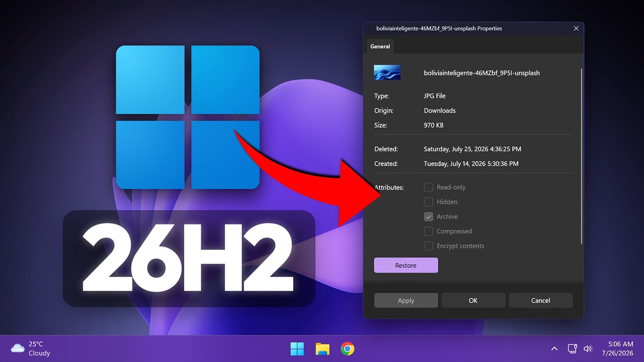The image size is (644, 362).
Task: Show hidden tray icons chevron
Action: click(x=554, y=348)
